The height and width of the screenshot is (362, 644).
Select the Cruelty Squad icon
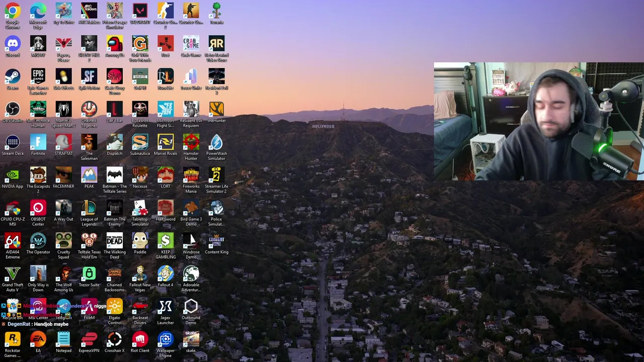point(63,240)
